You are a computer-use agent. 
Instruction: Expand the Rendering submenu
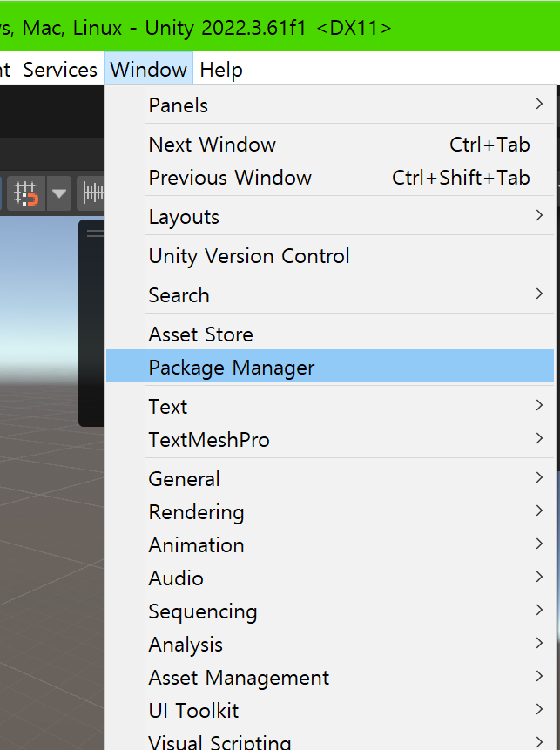pyautogui.click(x=330, y=512)
